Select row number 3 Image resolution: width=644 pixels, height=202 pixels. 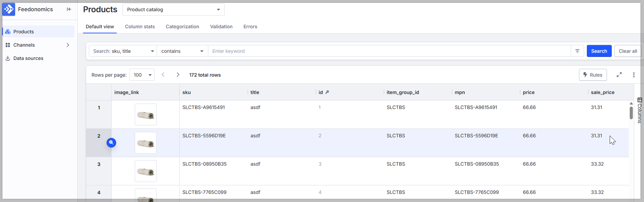pyautogui.click(x=99, y=164)
